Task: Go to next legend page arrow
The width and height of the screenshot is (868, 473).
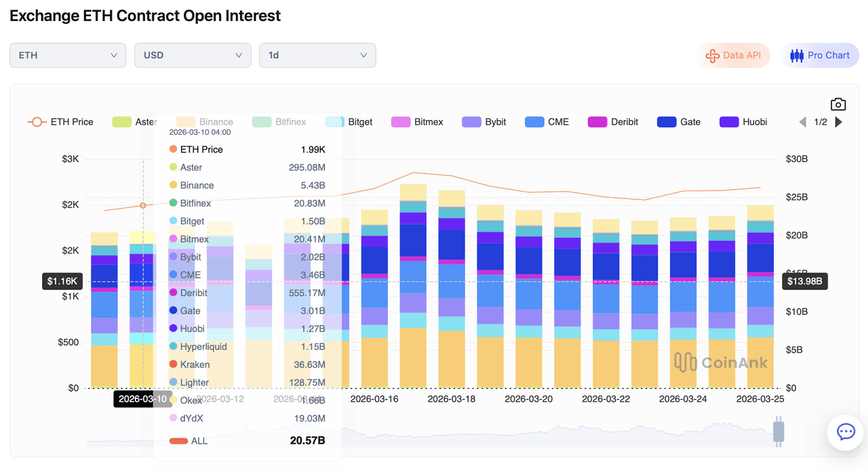Action: [839, 122]
